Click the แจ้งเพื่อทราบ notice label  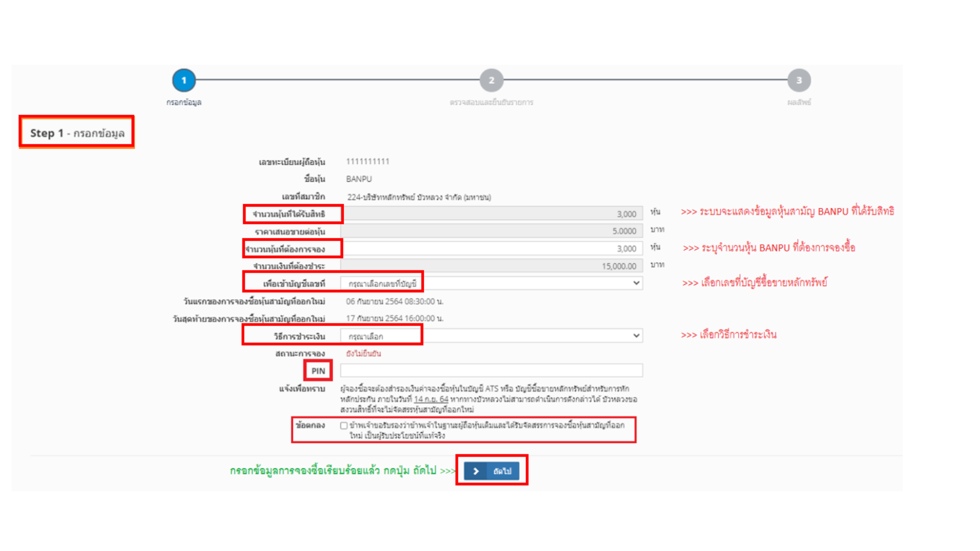[302, 389]
